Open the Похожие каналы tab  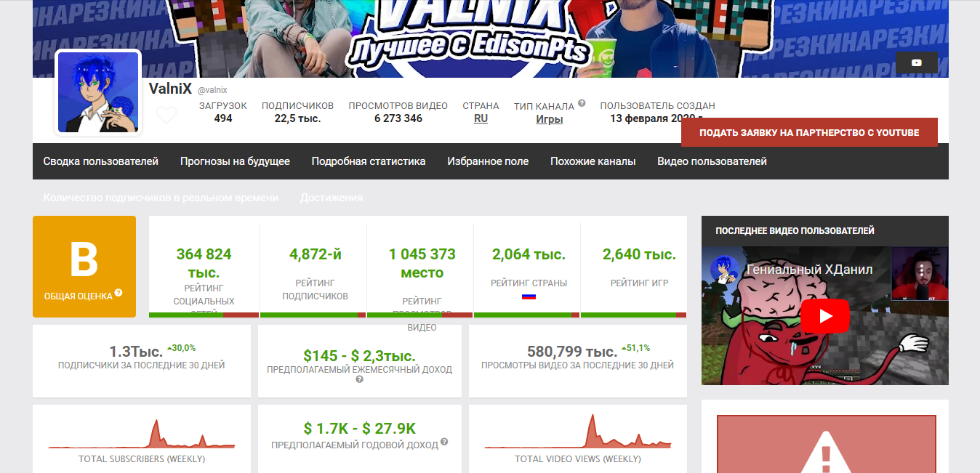click(593, 161)
